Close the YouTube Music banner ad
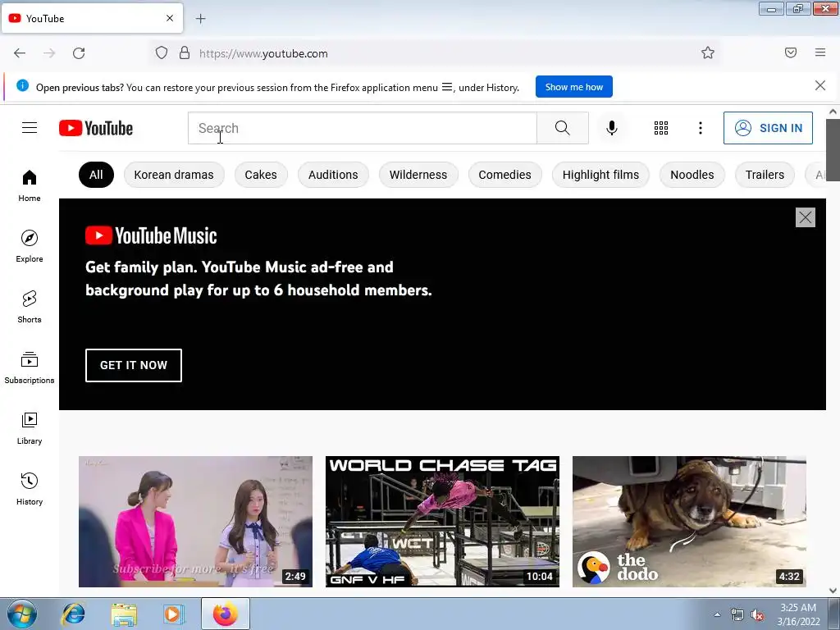This screenshot has height=630, width=840. (x=806, y=217)
